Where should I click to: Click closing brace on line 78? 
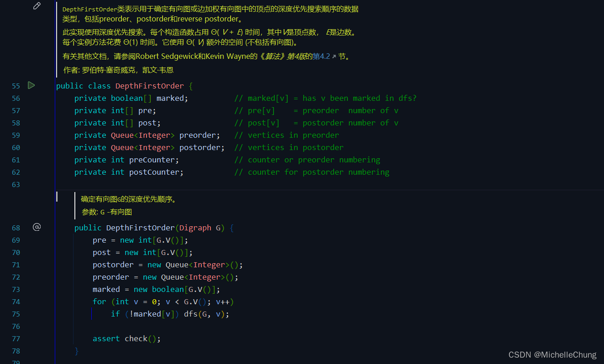(77, 351)
